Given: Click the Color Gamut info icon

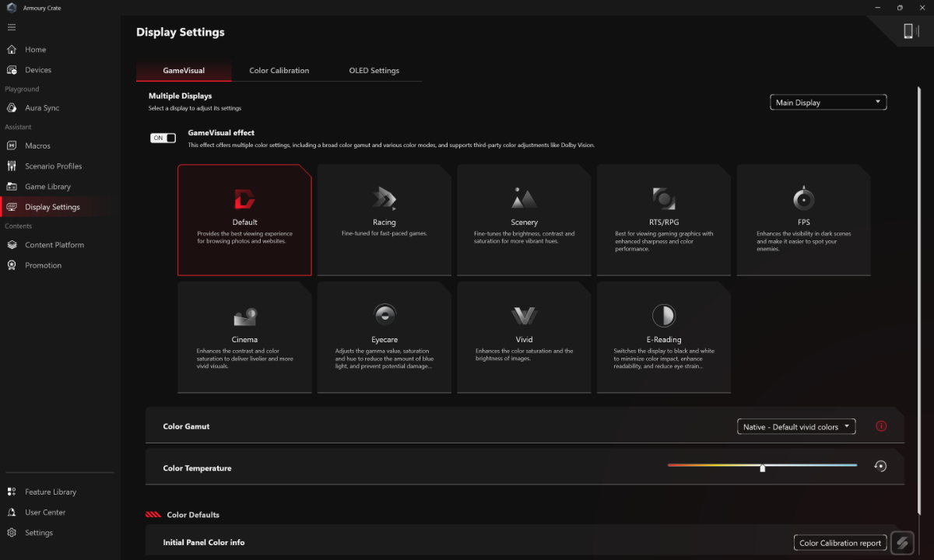Looking at the screenshot, I should pos(881,426).
